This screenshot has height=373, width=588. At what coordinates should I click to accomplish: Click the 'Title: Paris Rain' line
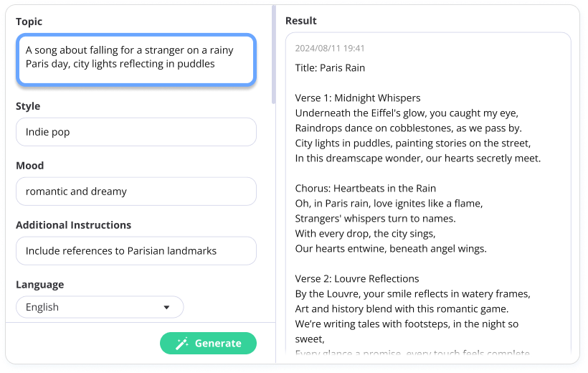pyautogui.click(x=330, y=68)
